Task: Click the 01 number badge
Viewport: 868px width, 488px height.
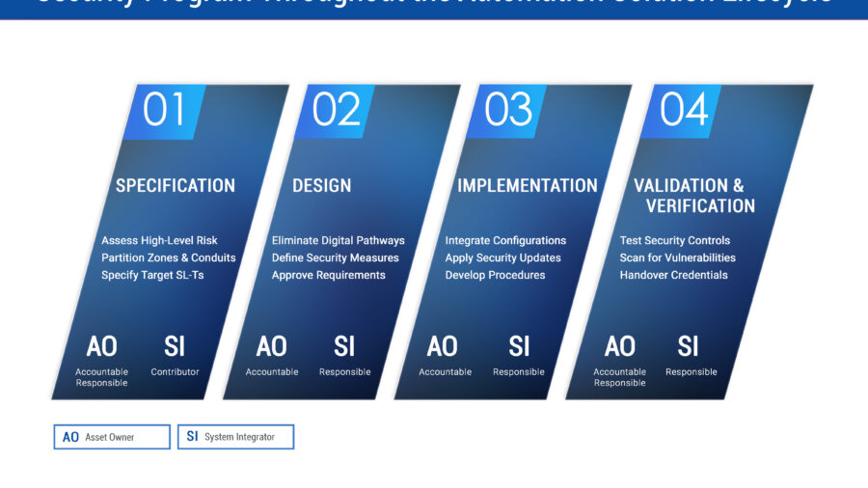Action: tap(165, 111)
